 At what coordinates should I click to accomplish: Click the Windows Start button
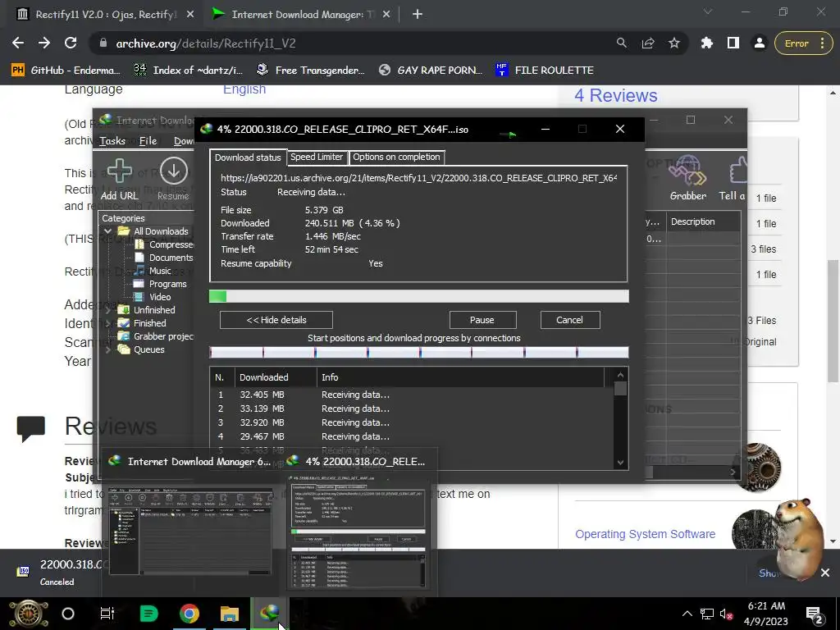pyautogui.click(x=29, y=614)
